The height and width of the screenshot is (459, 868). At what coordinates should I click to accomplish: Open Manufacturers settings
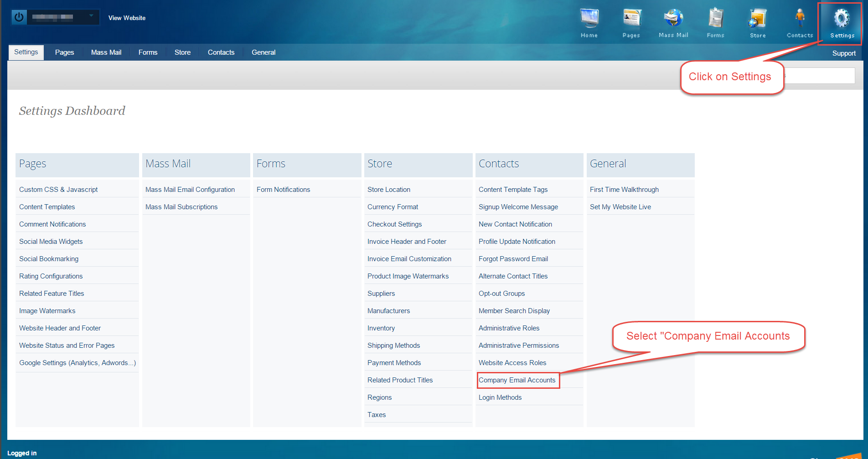[388, 311]
